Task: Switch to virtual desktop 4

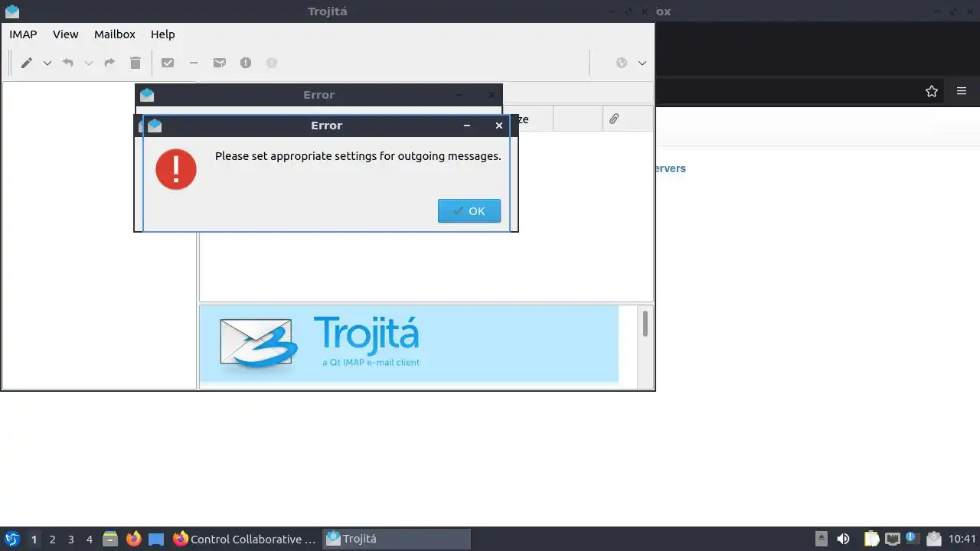Action: (x=90, y=540)
